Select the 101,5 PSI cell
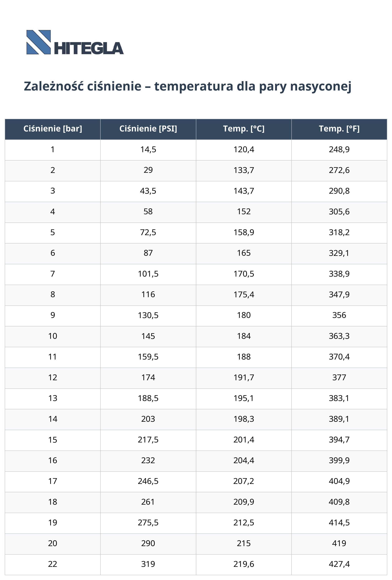Viewport: 392px width, 580px height. click(148, 274)
